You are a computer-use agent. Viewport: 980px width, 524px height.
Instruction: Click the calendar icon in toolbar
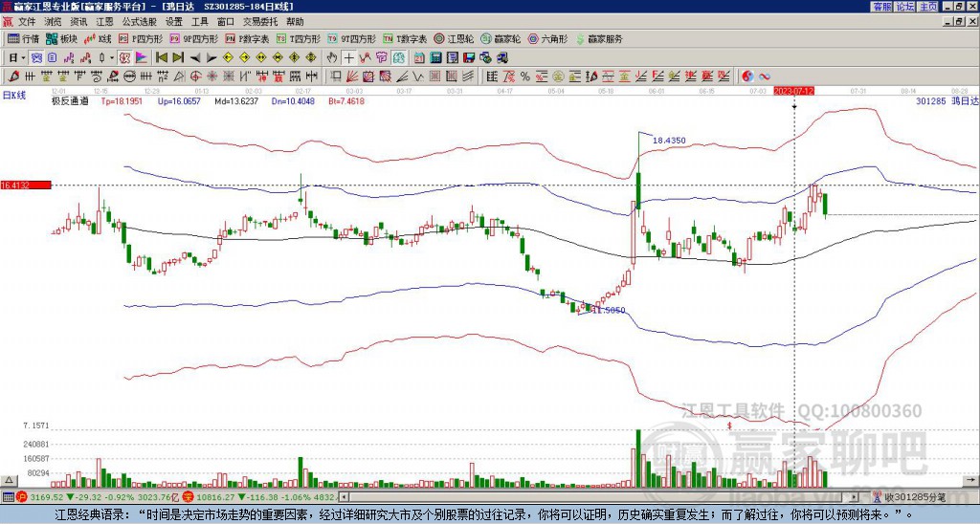(419, 58)
